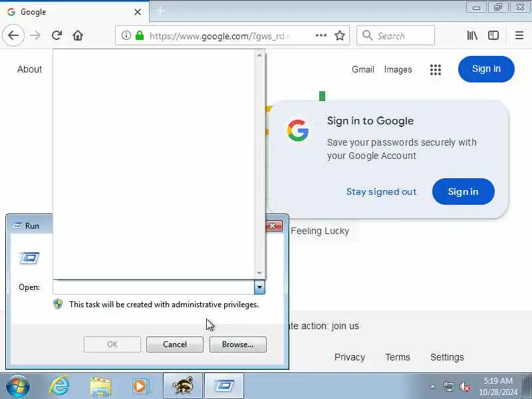532x399 pixels.
Task: Click the green padlock security icon
Action: coord(140,35)
